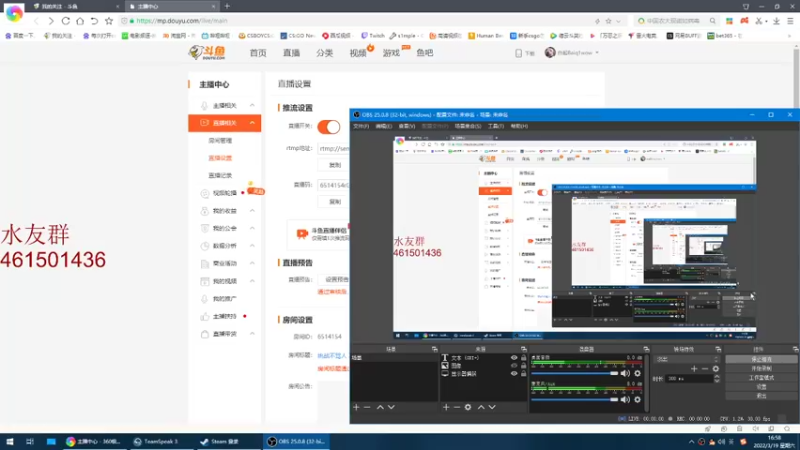
Task: Reload the browser page
Action: click(x=65, y=21)
